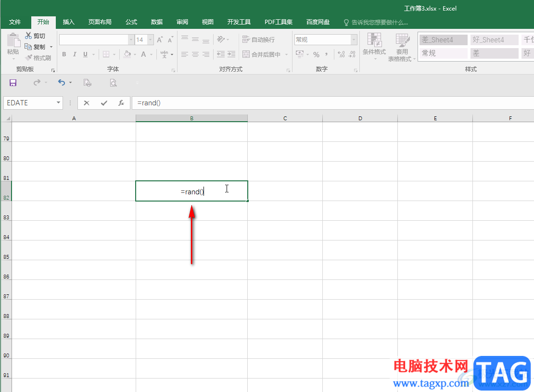534x392 pixels.
Task: Switch to the 插入 tab
Action: (68, 22)
